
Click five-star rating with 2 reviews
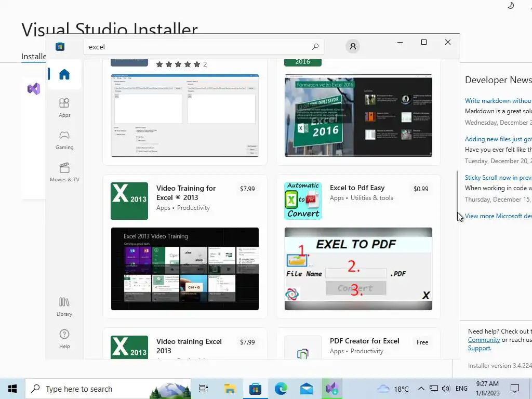pyautogui.click(x=181, y=64)
